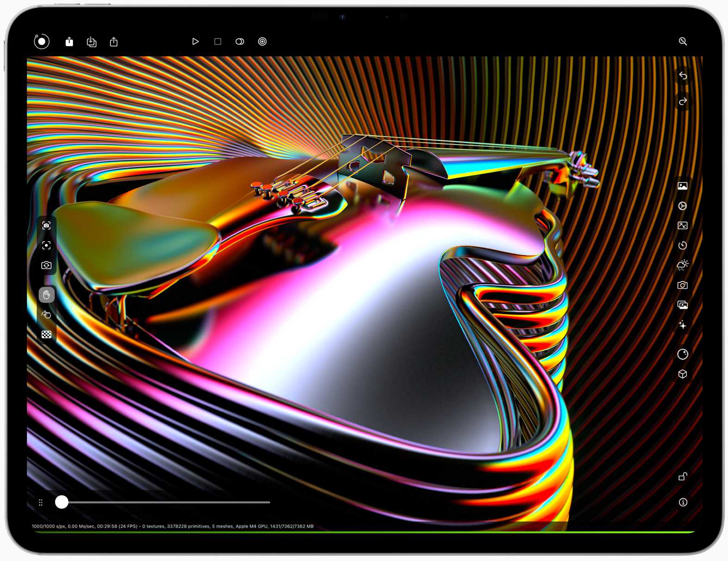Image resolution: width=728 pixels, height=561 pixels.
Task: Click the import download icon
Action: [x=92, y=42]
